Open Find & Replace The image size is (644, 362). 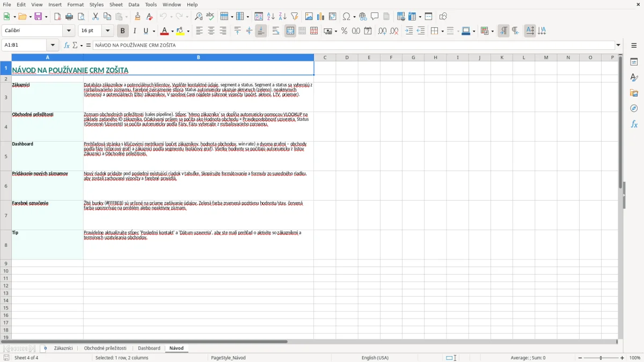click(199, 17)
